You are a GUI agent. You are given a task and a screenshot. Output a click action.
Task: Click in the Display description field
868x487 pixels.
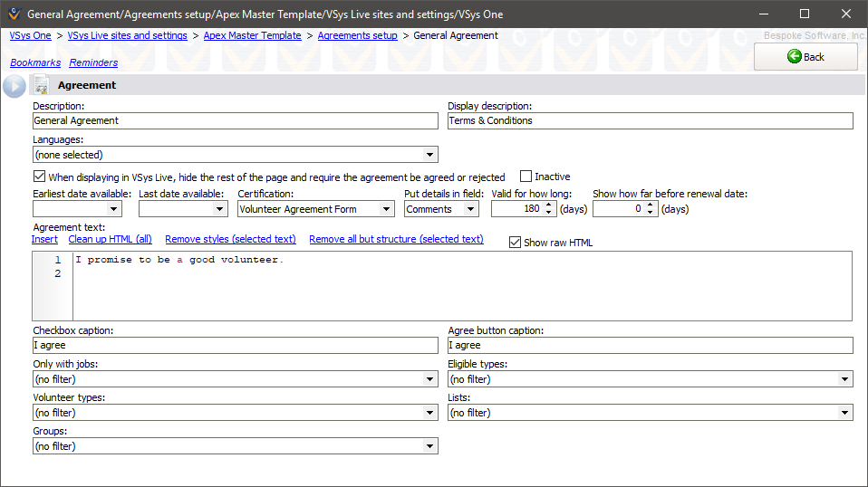[x=650, y=120]
